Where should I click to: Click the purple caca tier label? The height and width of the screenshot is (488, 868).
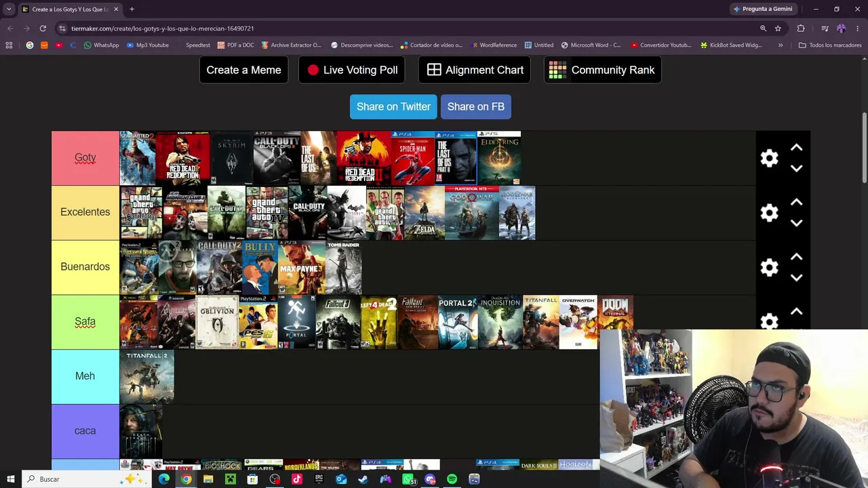pos(85,431)
